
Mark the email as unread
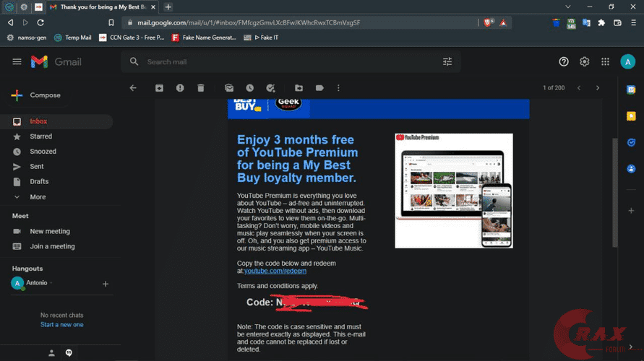pyautogui.click(x=229, y=88)
